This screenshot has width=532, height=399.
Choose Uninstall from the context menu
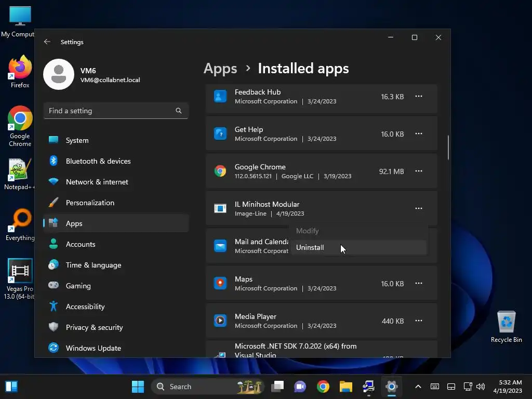tap(358, 247)
